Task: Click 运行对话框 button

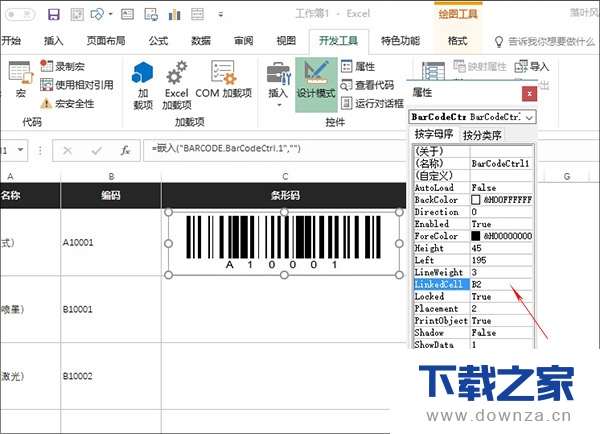Action: pyautogui.click(x=372, y=103)
